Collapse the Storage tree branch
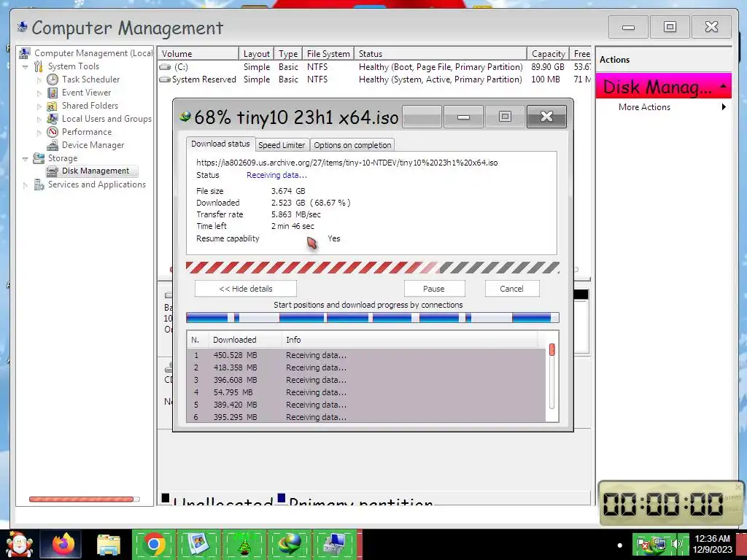 point(26,158)
